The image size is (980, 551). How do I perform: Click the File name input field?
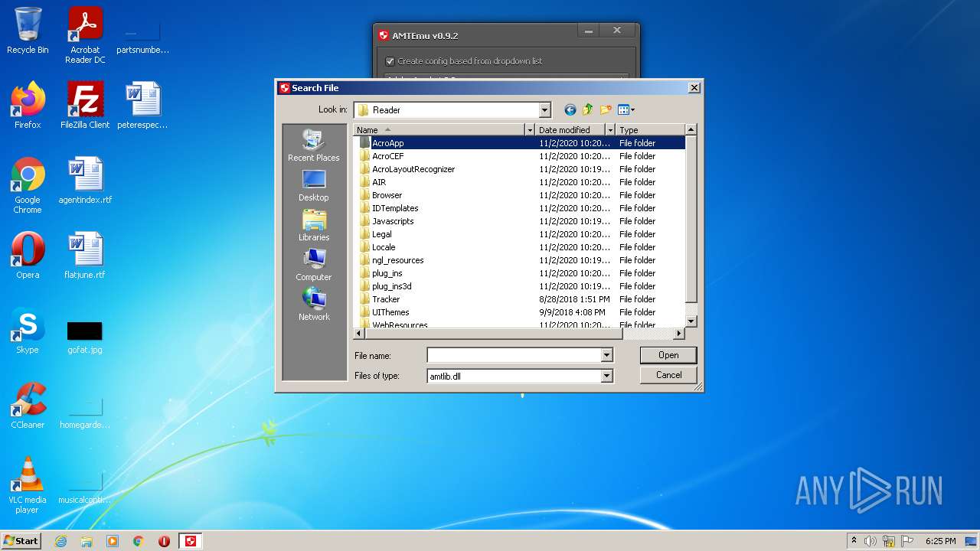(x=514, y=355)
